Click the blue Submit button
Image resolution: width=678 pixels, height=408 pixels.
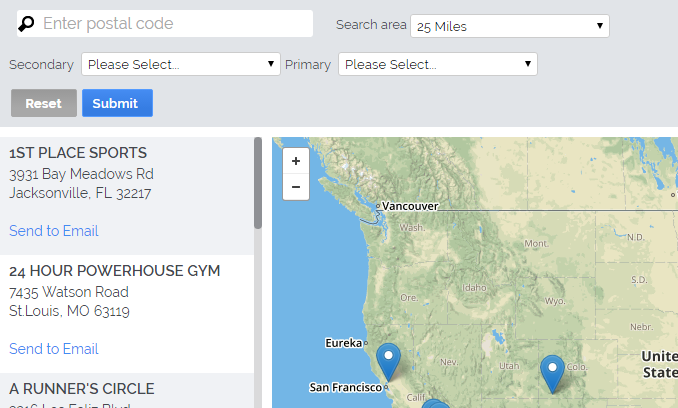coord(117,103)
